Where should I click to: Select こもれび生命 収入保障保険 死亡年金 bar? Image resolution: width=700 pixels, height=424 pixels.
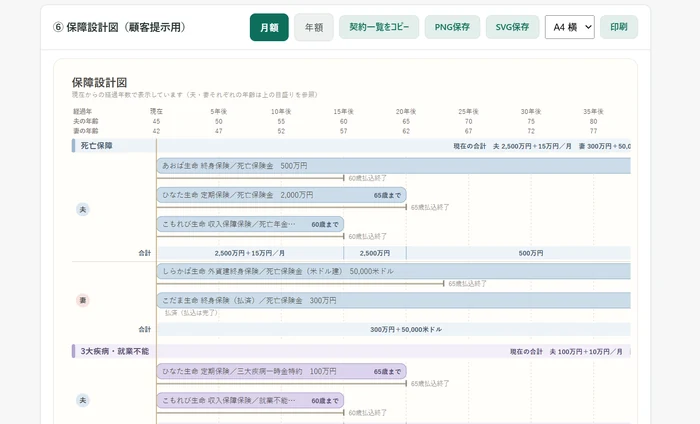point(250,224)
